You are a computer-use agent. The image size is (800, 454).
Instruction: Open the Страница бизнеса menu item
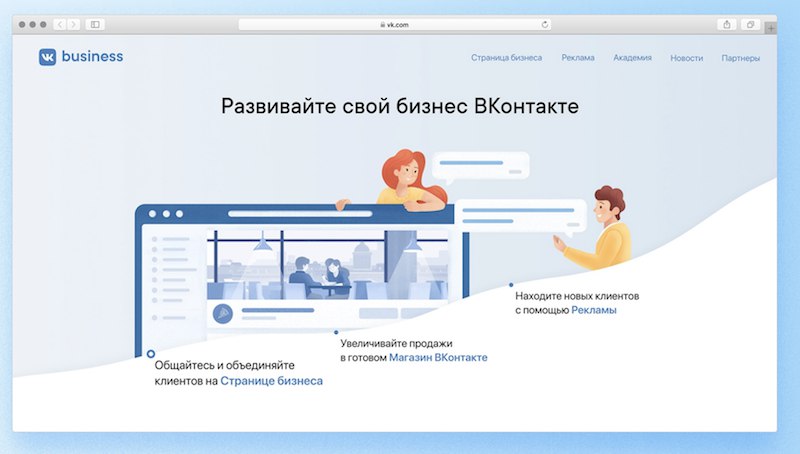click(x=506, y=58)
